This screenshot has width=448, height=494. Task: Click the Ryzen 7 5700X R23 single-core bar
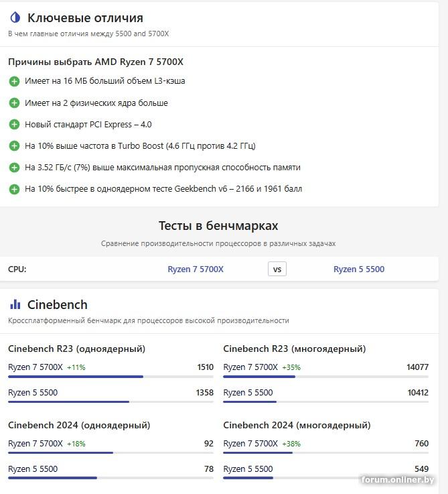76,377
